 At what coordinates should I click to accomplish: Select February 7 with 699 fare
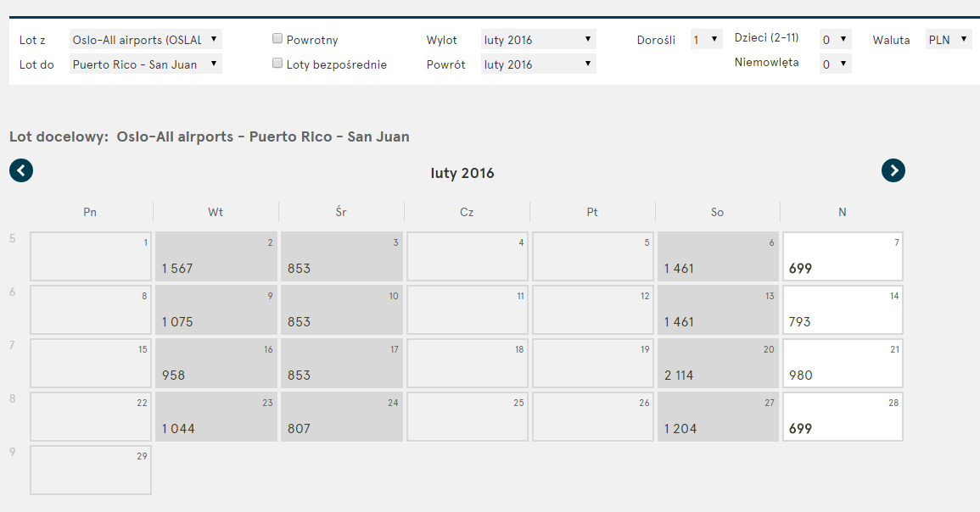point(843,257)
